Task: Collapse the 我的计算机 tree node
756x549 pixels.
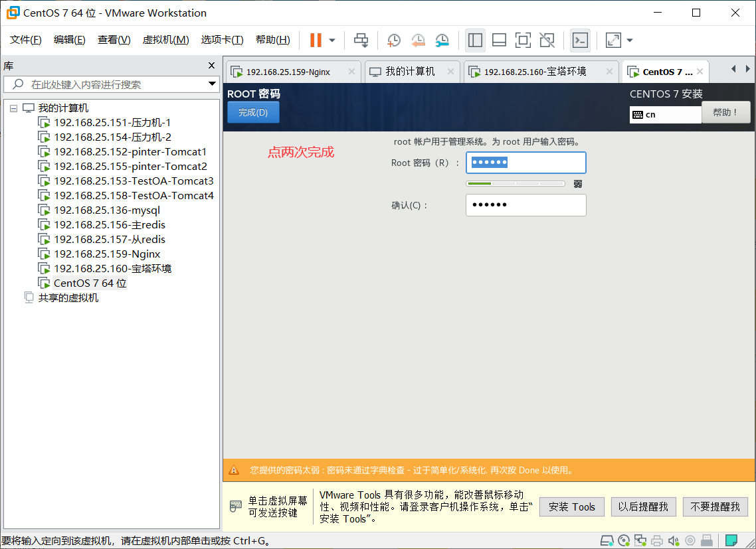Action: click(x=13, y=108)
